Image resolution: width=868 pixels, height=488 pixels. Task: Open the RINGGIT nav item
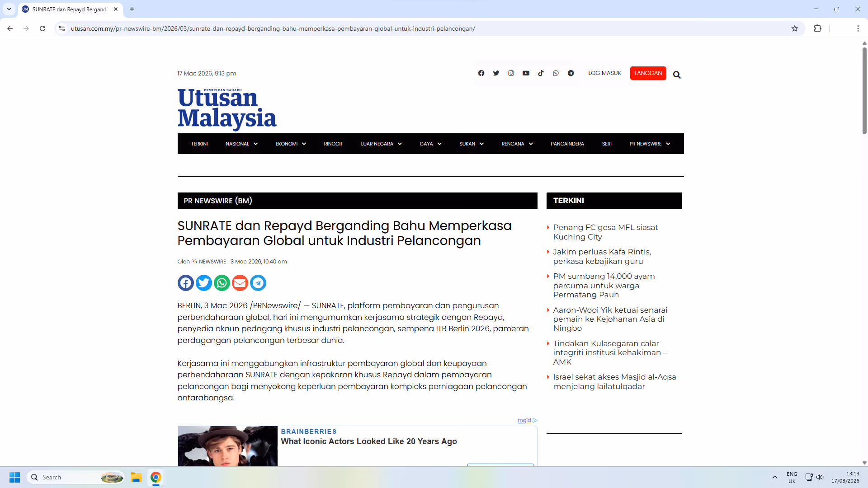coord(333,144)
